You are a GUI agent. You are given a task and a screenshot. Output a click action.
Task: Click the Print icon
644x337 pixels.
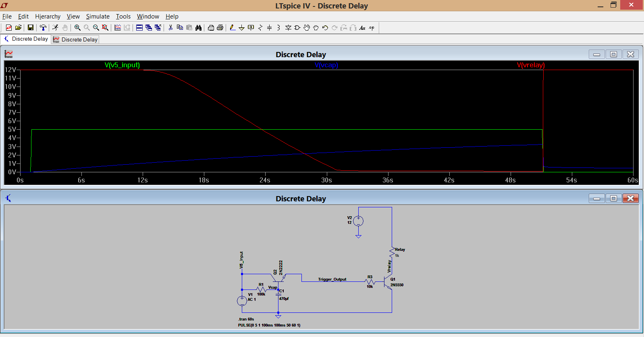coord(220,28)
